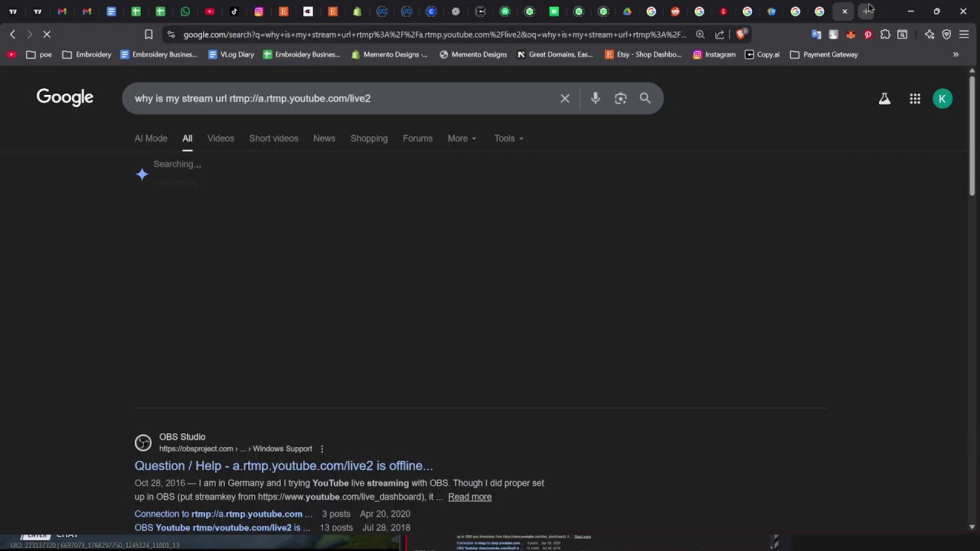The image size is (980, 551).
Task: Open Great Domains bookmark
Action: 555,54
